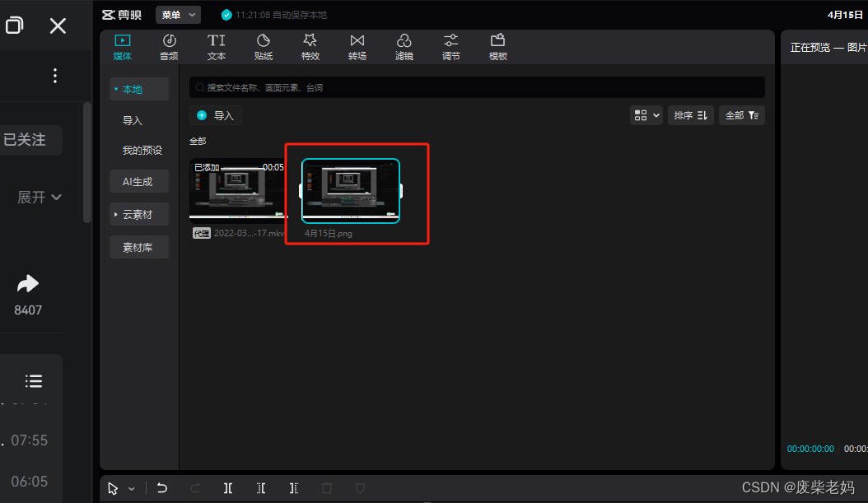Open the 滤镜 filters tab

[x=404, y=47]
